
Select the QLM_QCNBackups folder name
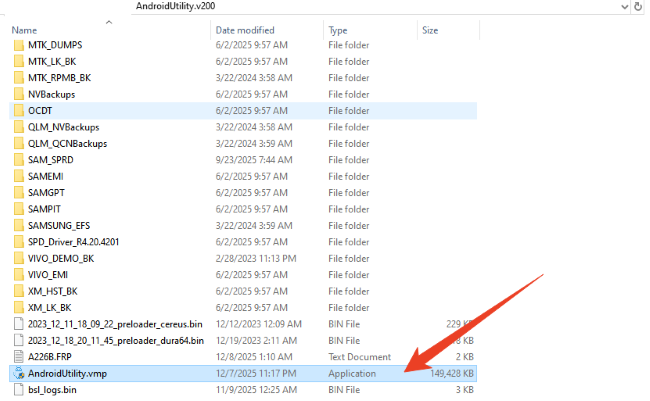(68, 143)
